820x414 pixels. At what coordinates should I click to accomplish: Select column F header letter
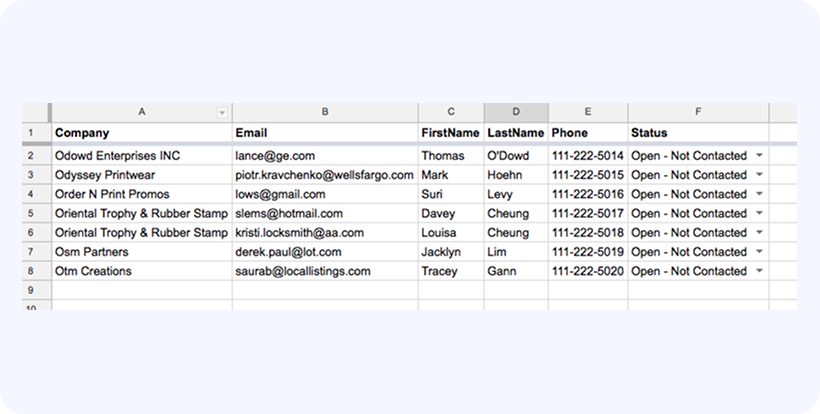point(698,113)
